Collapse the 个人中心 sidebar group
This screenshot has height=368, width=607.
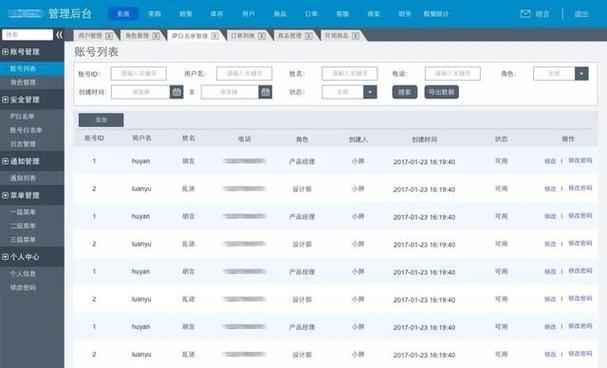point(5,257)
